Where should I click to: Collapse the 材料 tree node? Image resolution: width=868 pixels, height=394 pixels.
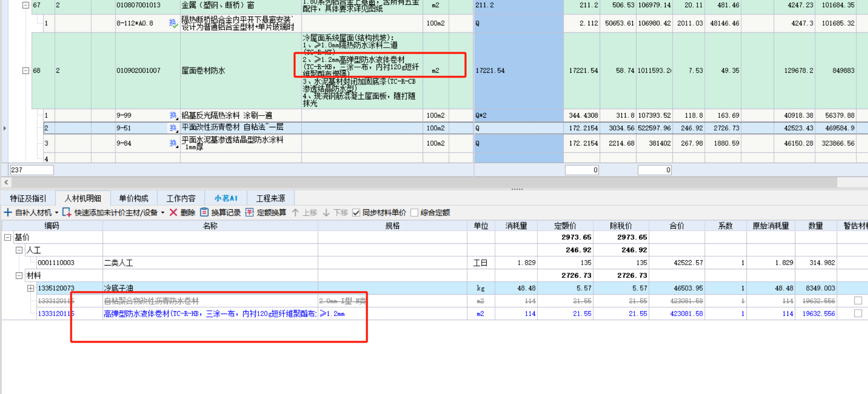tap(19, 276)
